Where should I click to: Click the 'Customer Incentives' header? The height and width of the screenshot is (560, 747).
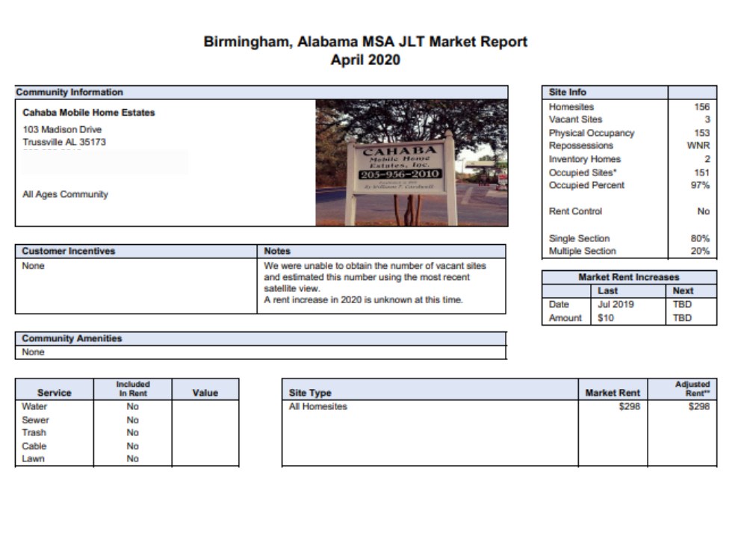tap(69, 251)
